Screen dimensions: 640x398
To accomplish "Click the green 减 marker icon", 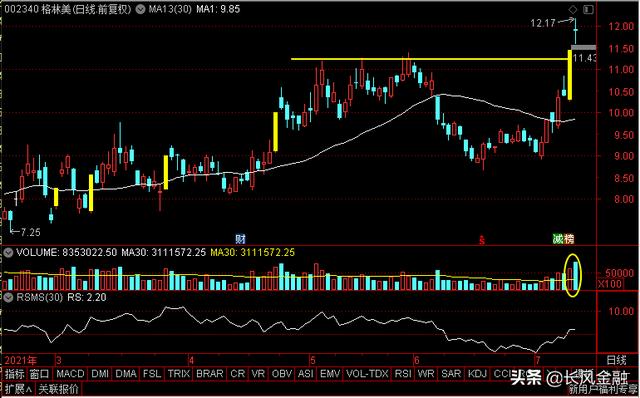I will tap(558, 239).
